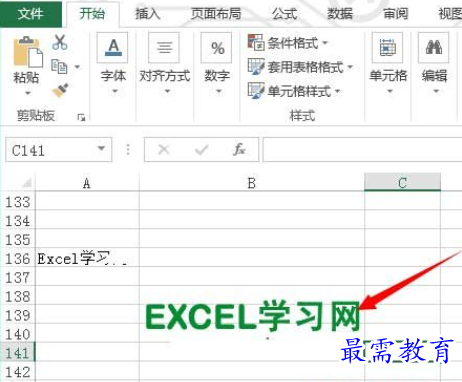Select column B header
Image resolution: width=462 pixels, height=382 pixels.
click(252, 183)
